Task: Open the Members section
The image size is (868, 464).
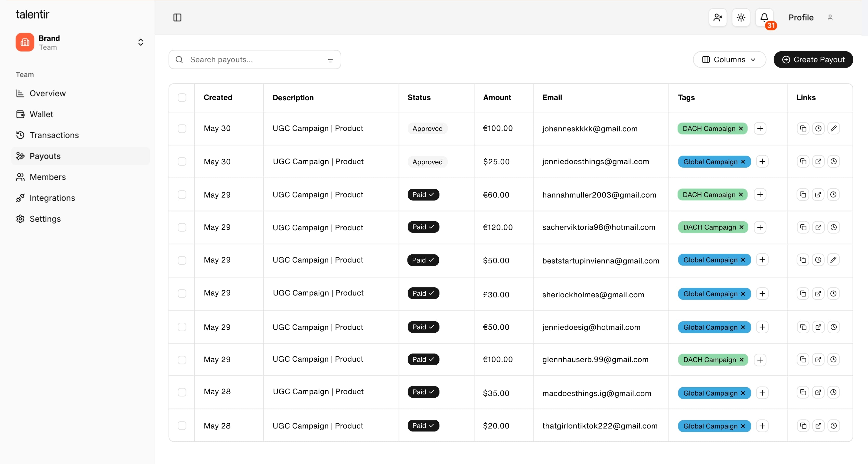Action: [80, 177]
